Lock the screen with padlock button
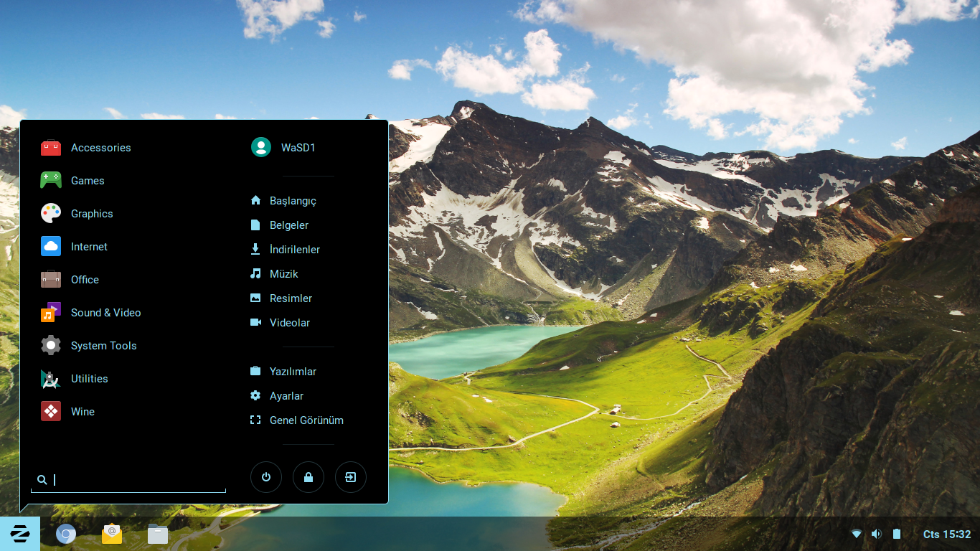This screenshot has height=551, width=980. 308,477
